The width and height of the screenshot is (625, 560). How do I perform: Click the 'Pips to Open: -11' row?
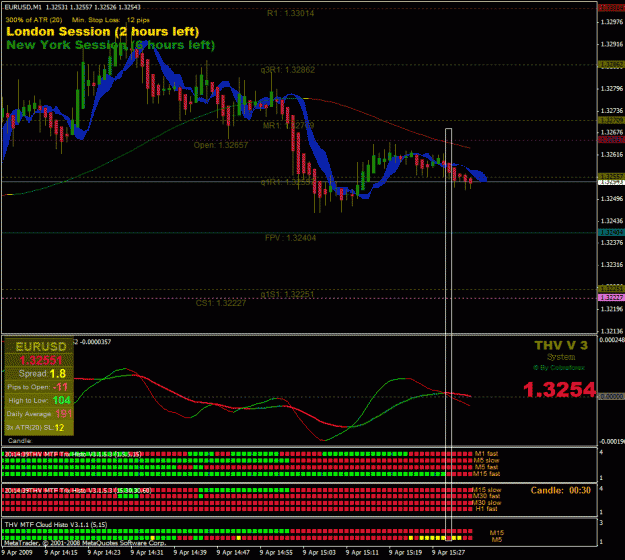click(x=39, y=387)
